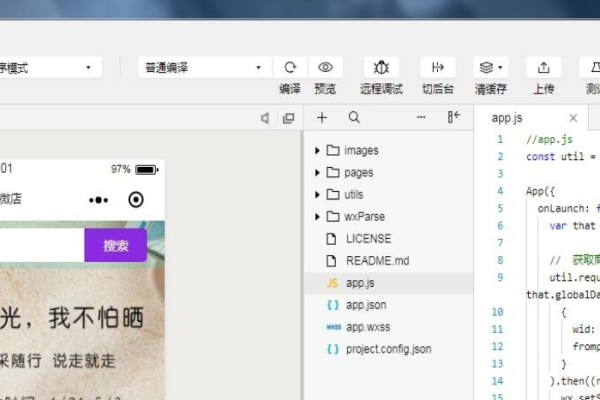Click the compile refresh icon
Image resolution: width=600 pixels, height=400 pixels.
(290, 67)
